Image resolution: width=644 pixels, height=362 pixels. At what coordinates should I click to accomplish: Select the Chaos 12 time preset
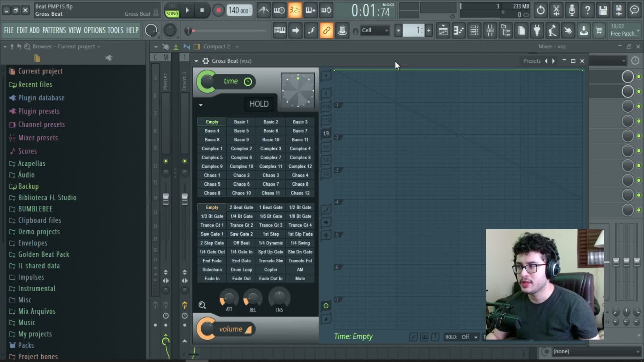300,193
